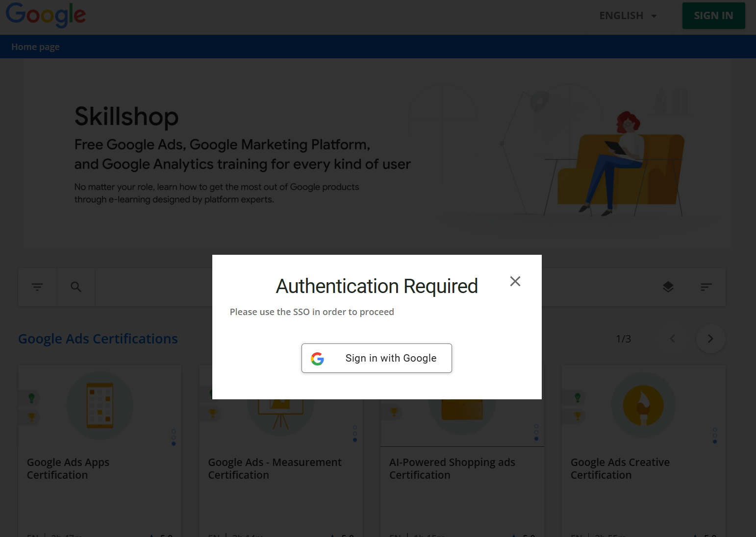The image size is (756, 537).
Task: Click the Google Ads Creative card thumbnail
Action: pyautogui.click(x=643, y=405)
